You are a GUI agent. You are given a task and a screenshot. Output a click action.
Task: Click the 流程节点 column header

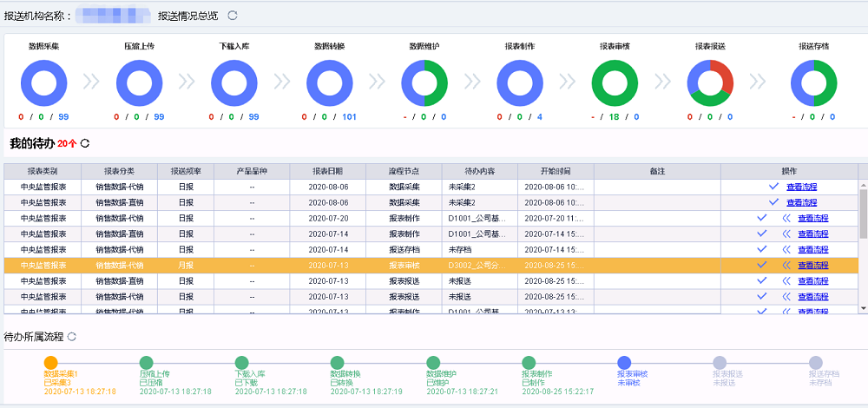404,171
